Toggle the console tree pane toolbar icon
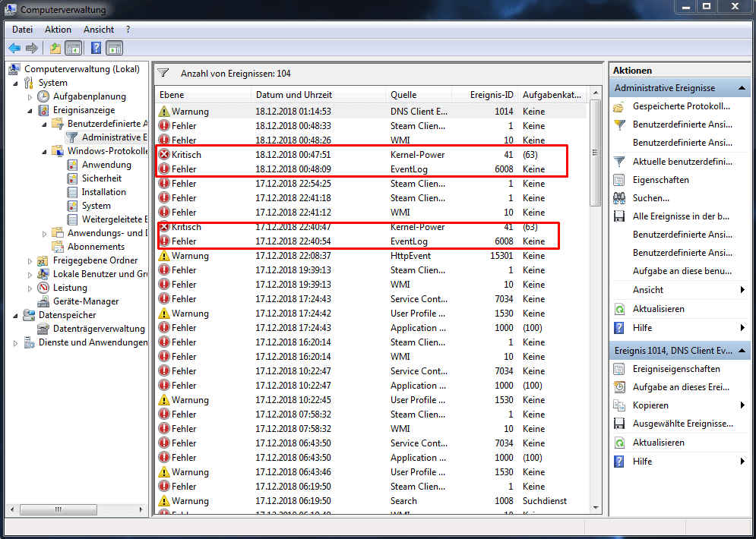Screen dimensions: 756x539 coord(73,48)
